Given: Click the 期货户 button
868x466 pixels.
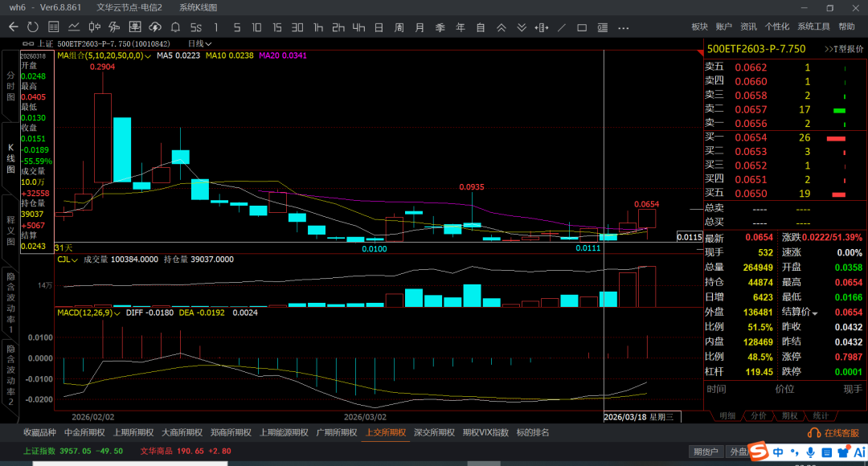Looking at the screenshot, I should (705, 451).
